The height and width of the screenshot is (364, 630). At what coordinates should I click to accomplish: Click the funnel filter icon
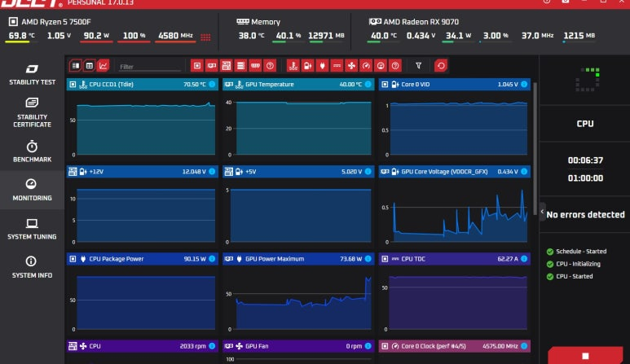tap(418, 66)
